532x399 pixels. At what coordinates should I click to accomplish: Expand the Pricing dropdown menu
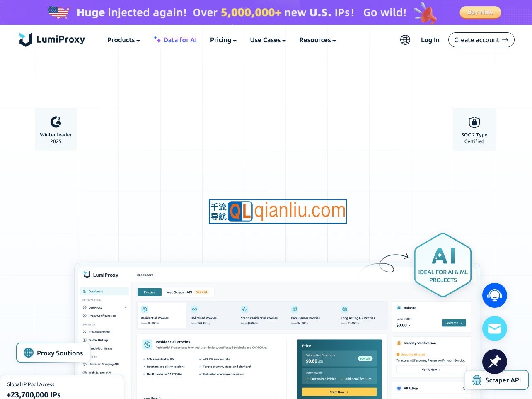pos(223,40)
